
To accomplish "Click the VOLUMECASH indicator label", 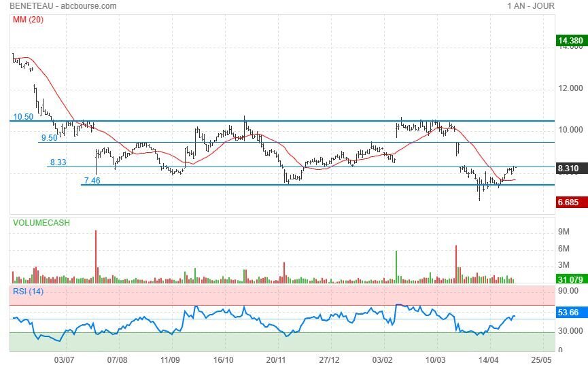I will point(41,222).
